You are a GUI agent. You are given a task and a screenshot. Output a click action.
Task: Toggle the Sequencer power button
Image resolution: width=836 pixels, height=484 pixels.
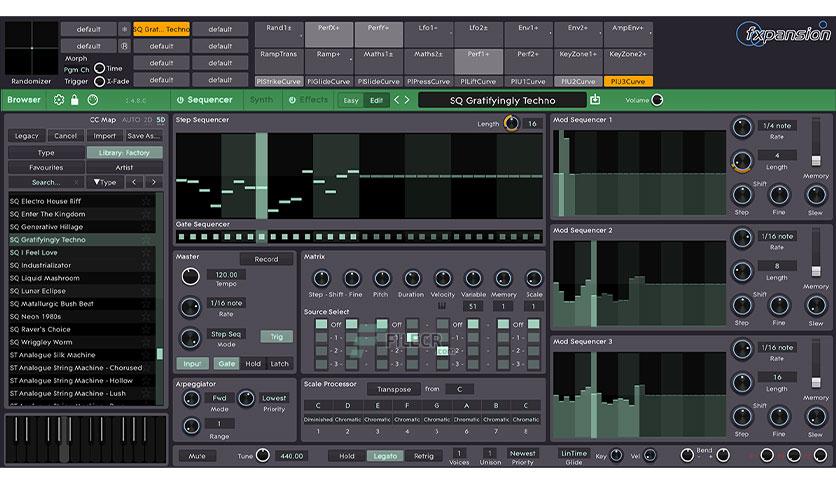(x=180, y=100)
